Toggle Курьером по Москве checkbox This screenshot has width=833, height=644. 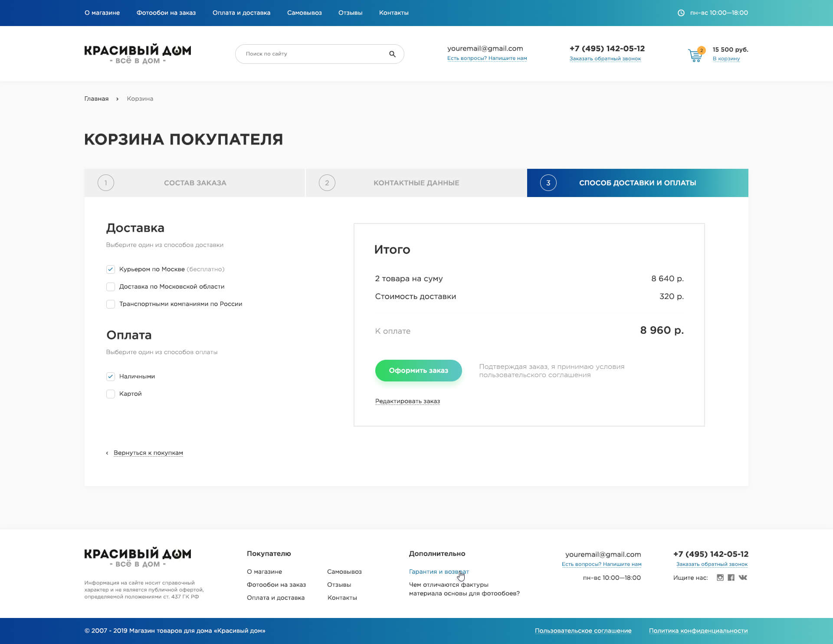pos(111,269)
